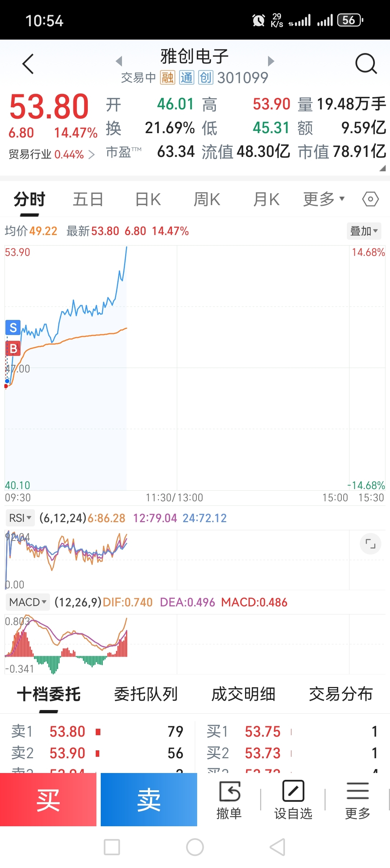The image size is (390, 868).
Task: Open the 贸易行业 sector link
Action: [x=51, y=154]
